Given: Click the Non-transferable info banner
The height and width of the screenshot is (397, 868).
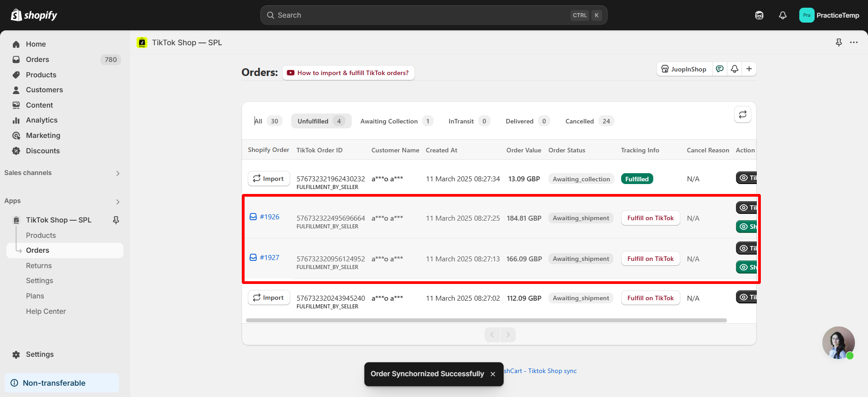Looking at the screenshot, I should coord(61,383).
